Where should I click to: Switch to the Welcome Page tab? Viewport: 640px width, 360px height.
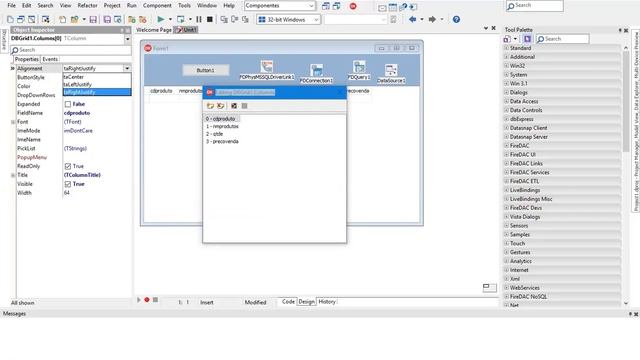pos(154,30)
